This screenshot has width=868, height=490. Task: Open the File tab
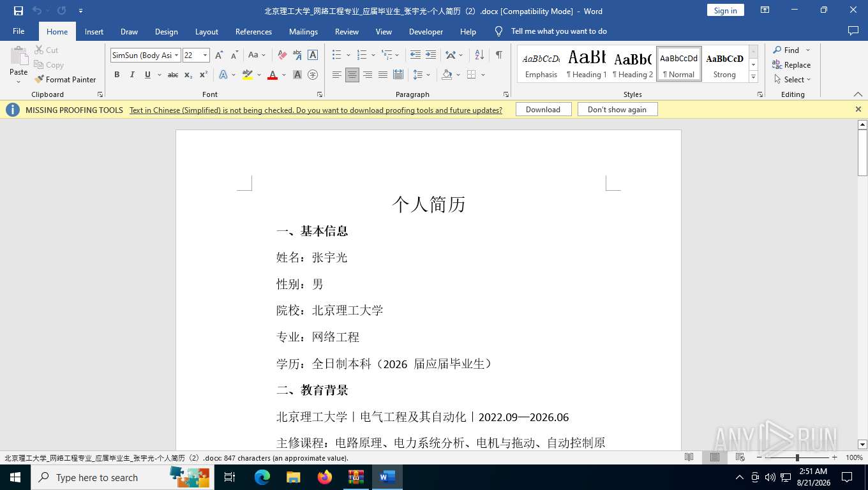click(19, 31)
